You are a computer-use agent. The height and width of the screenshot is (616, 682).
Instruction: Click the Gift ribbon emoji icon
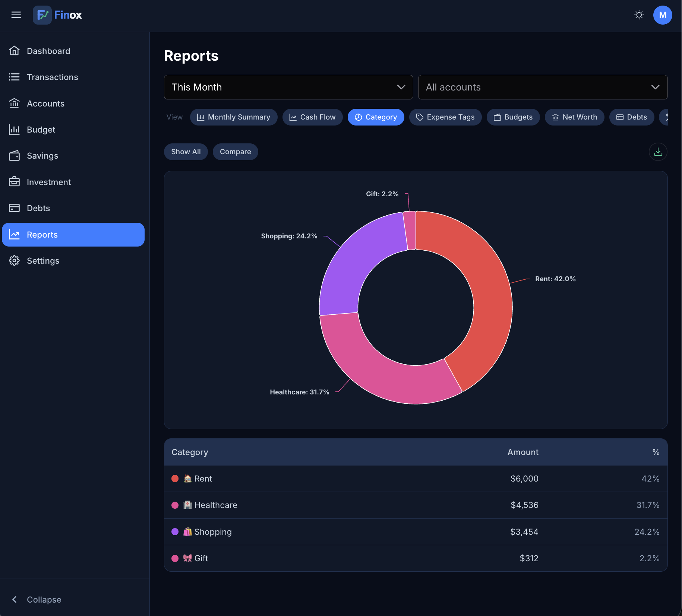coord(187,558)
